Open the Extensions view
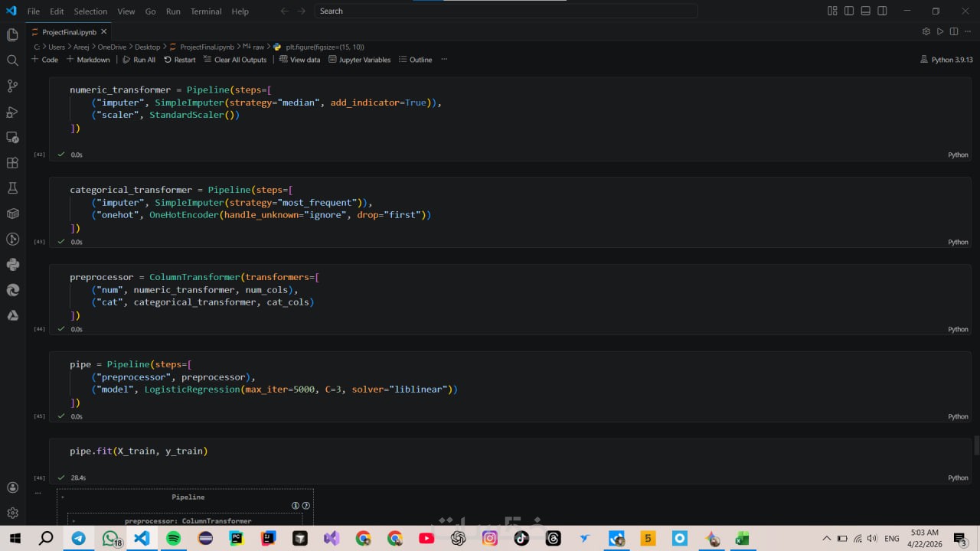Screen dimensions: 980x551 click(x=12, y=163)
